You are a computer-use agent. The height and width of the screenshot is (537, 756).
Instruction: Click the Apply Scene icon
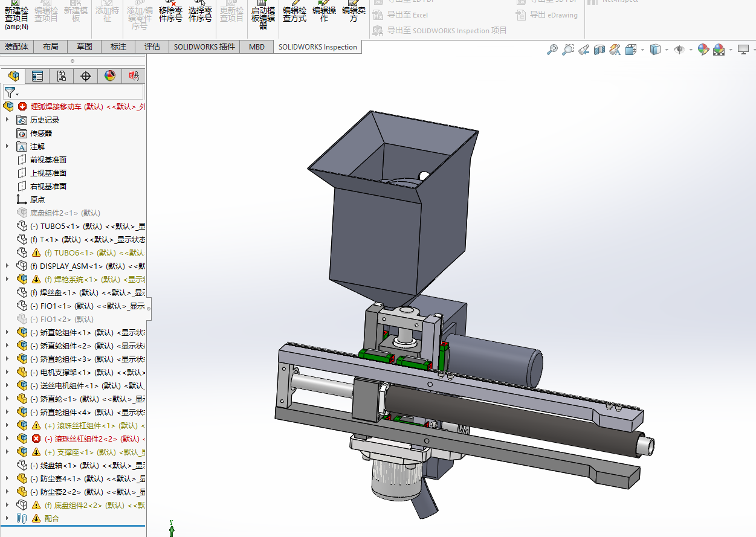click(x=719, y=50)
